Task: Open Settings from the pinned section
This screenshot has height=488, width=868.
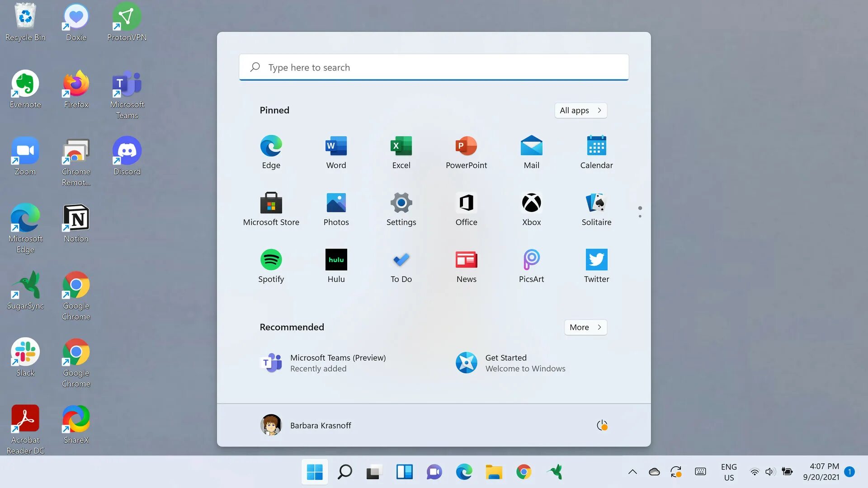Action: click(x=401, y=203)
